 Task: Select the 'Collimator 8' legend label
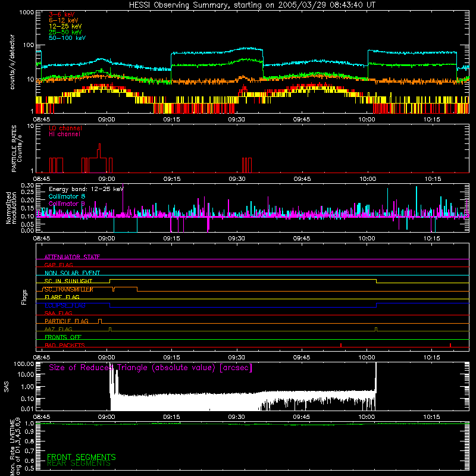coord(67,196)
